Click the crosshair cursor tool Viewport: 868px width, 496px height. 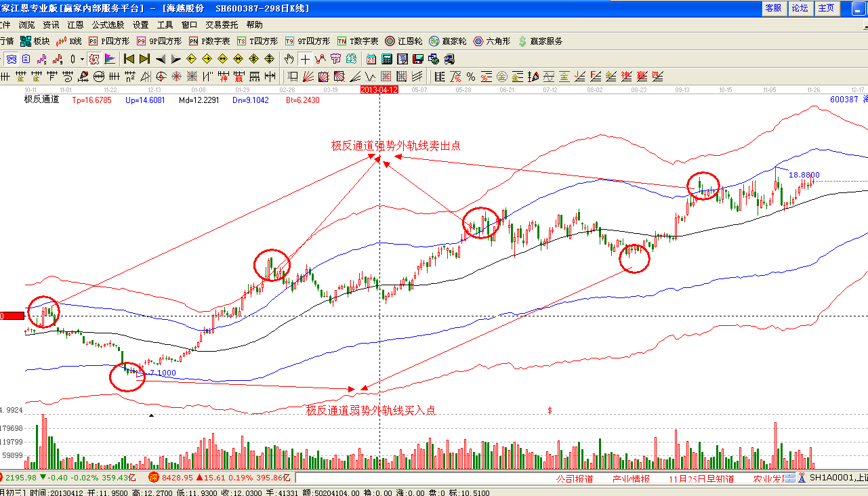(x=306, y=59)
